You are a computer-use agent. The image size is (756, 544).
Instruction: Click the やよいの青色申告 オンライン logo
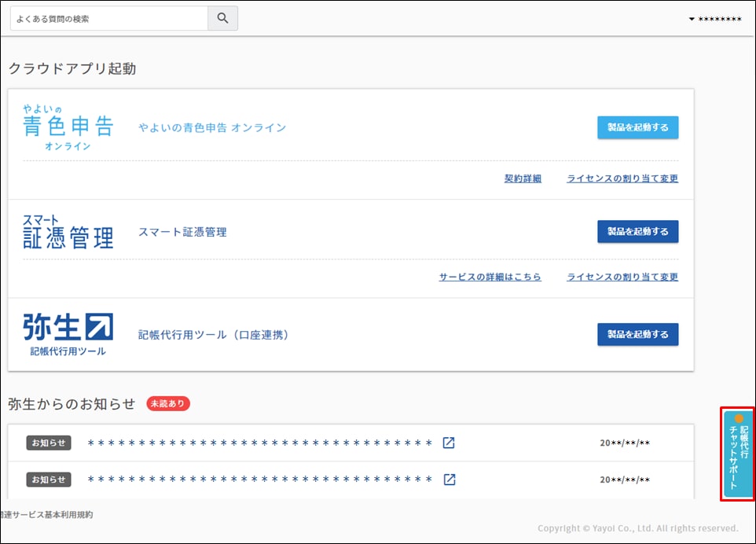[x=68, y=127]
